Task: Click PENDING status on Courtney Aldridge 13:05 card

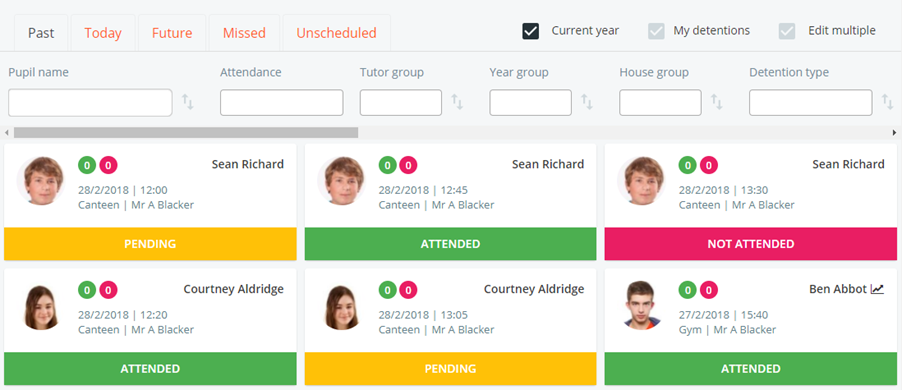Action: (450, 369)
